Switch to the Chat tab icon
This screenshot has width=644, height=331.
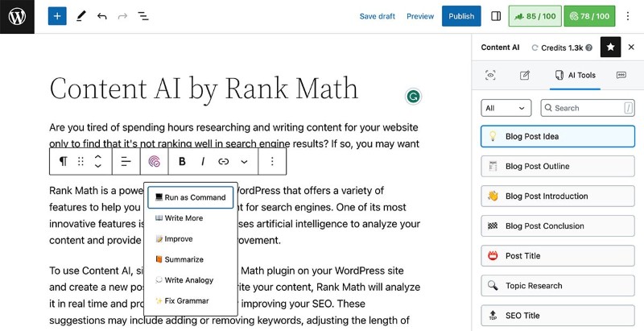coord(621,75)
